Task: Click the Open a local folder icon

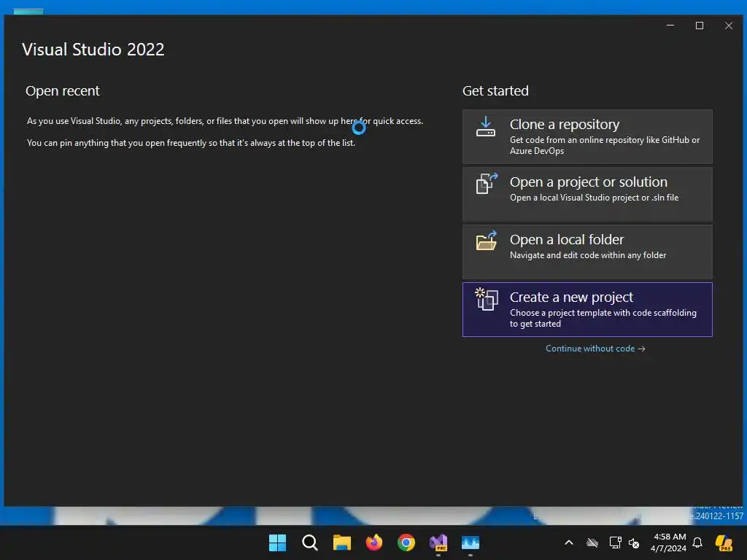Action: click(x=487, y=241)
